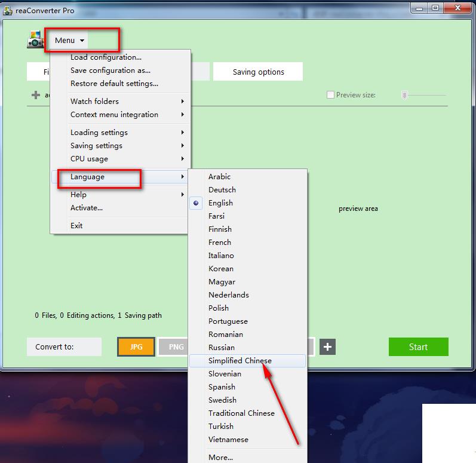
Task: Switch to the Saving options tab
Action: (258, 72)
